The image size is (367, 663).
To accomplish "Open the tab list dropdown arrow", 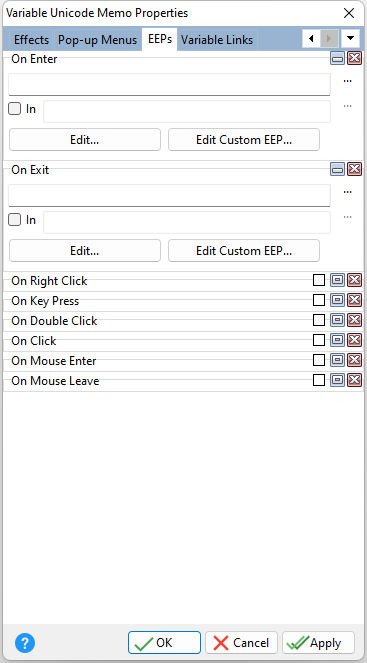I will (x=350, y=39).
